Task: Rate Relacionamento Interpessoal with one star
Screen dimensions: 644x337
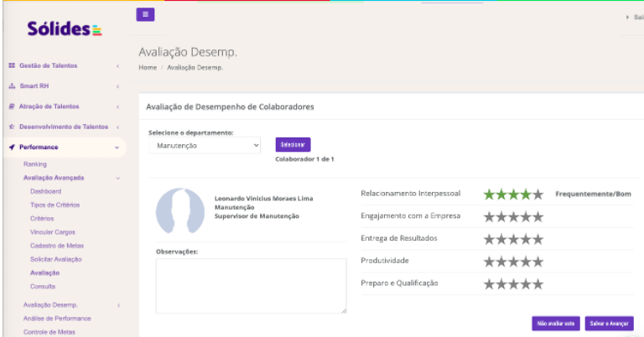Action: 489,194
